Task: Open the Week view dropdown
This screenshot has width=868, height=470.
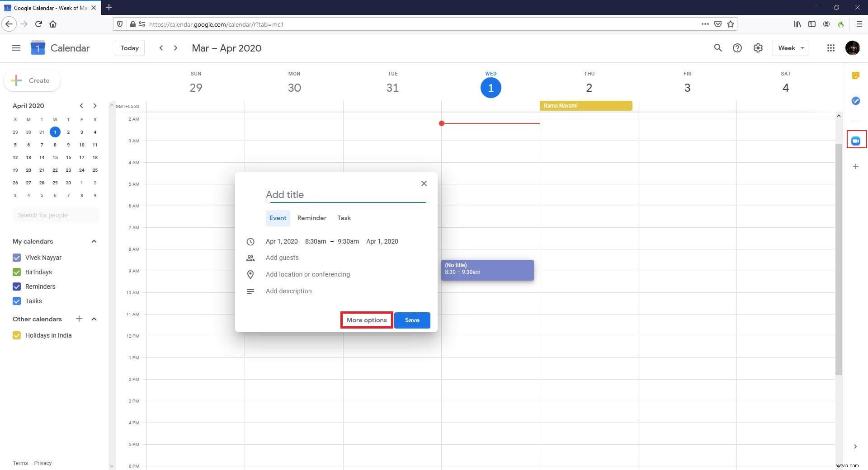Action: 790,48
